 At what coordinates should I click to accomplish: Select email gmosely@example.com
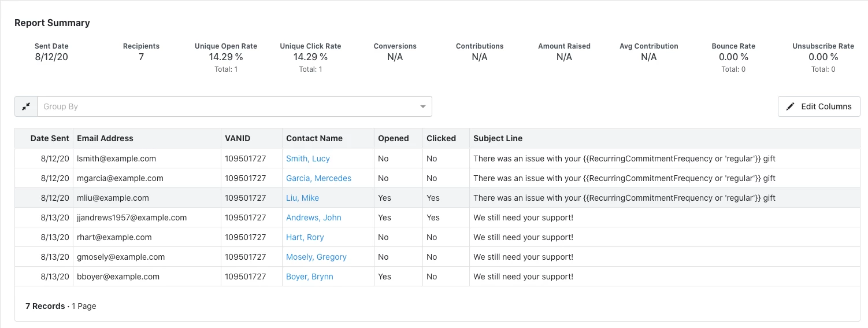pyautogui.click(x=121, y=257)
